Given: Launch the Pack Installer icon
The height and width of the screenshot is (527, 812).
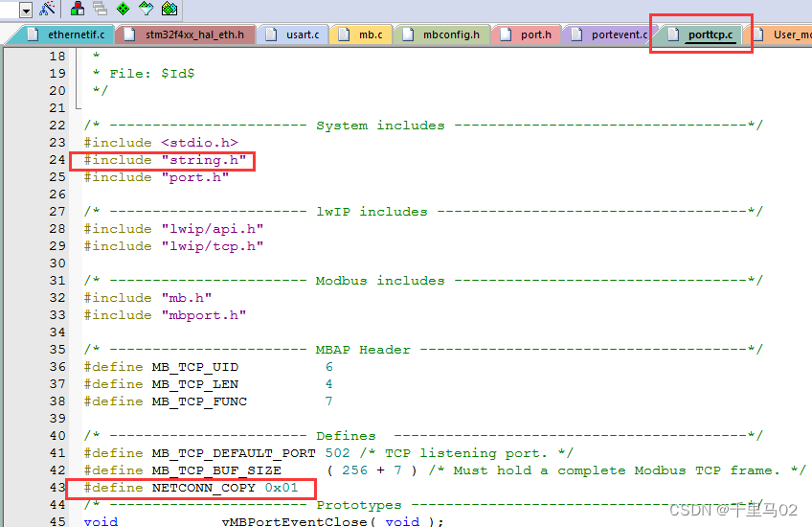Looking at the screenshot, I should click(x=169, y=8).
